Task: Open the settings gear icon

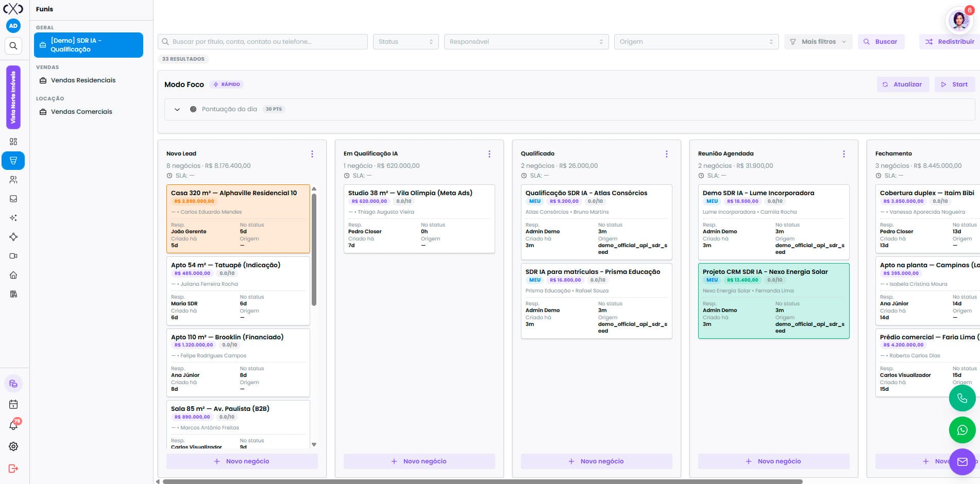Action: coord(13,446)
